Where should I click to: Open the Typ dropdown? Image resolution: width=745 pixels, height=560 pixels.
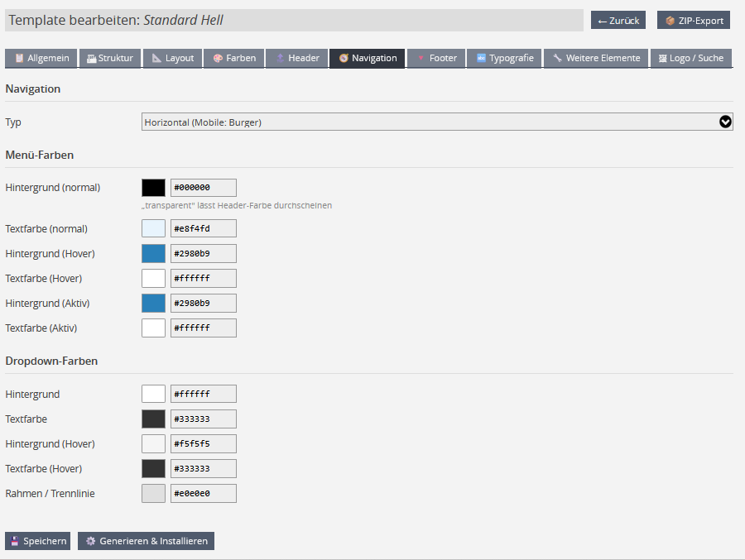[x=437, y=122]
